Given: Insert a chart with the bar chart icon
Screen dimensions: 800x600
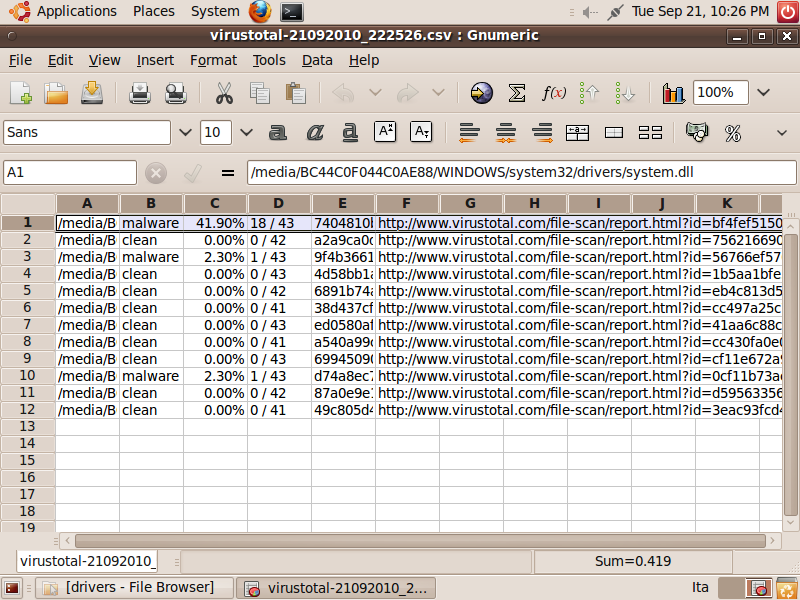Looking at the screenshot, I should click(x=673, y=93).
